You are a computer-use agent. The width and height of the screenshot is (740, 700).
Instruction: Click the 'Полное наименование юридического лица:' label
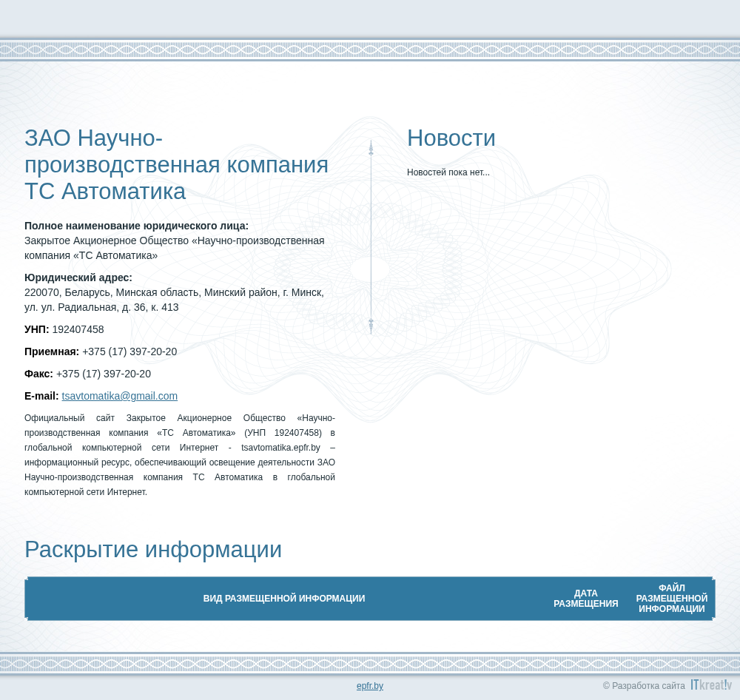136,226
